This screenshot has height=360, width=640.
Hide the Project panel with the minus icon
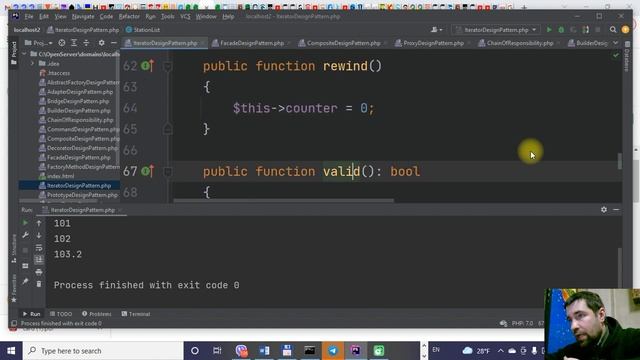coord(113,43)
